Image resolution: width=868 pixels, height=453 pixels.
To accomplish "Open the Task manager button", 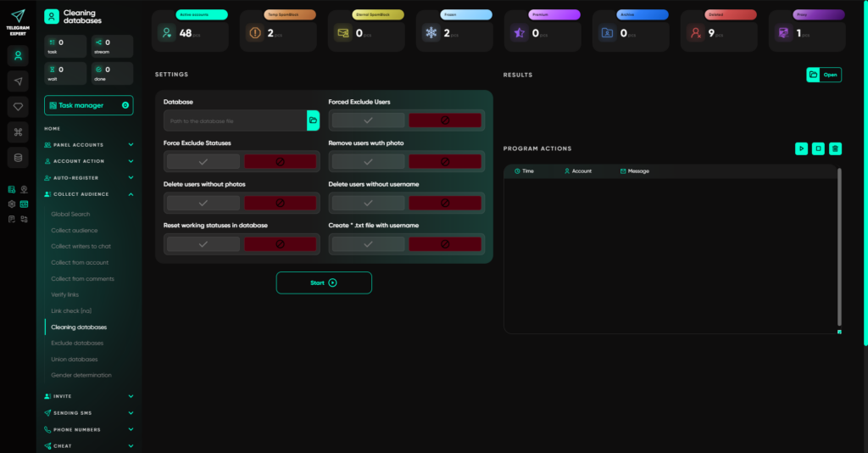I will [88, 105].
